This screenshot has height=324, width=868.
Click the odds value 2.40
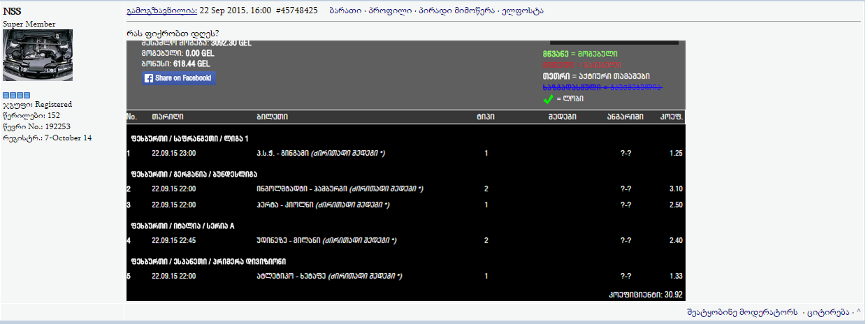point(675,240)
